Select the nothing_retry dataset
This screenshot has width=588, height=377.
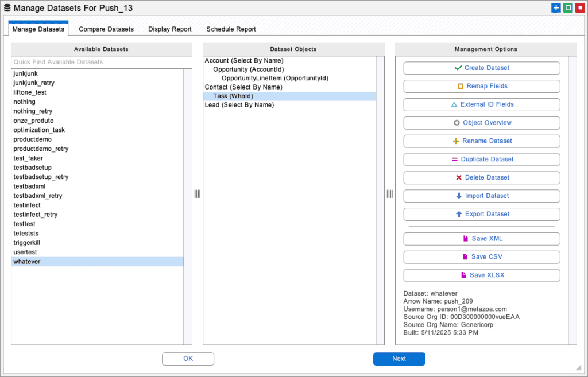coord(98,111)
